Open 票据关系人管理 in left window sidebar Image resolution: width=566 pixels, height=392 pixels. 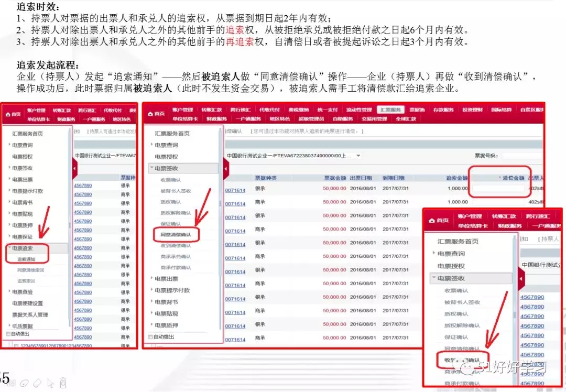click(x=30, y=315)
